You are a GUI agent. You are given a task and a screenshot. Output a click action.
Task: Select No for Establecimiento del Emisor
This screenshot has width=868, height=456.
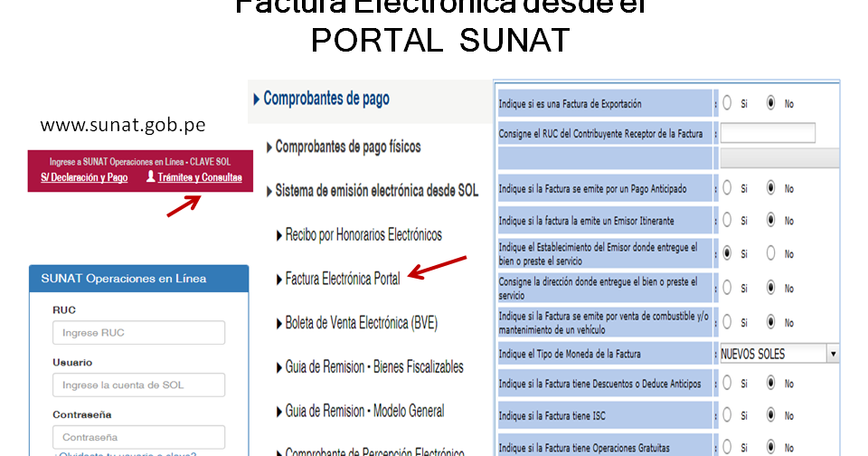[x=770, y=253]
